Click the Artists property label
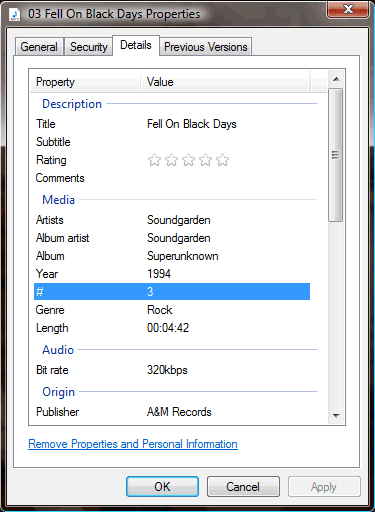375x512 pixels. pos(50,220)
